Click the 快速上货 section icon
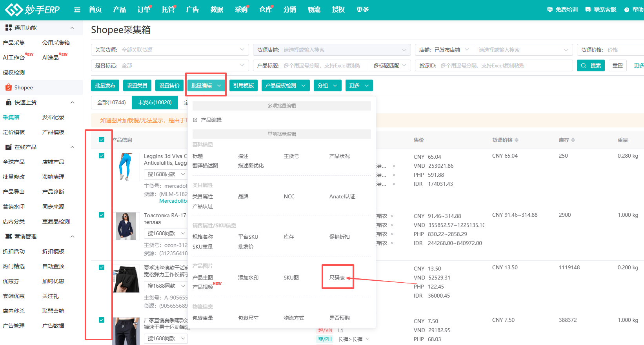Viewport: 644px width, 345px height. pos(9,102)
